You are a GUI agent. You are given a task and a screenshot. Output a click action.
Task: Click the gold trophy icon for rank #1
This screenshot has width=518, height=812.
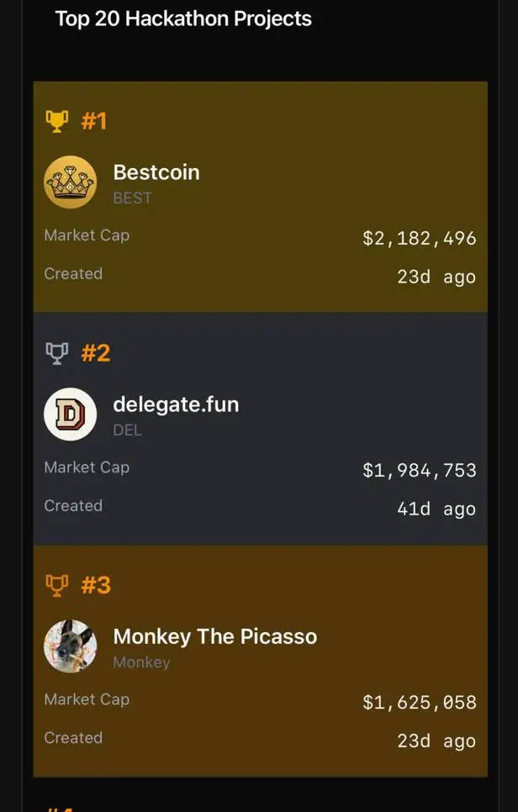[x=56, y=121]
